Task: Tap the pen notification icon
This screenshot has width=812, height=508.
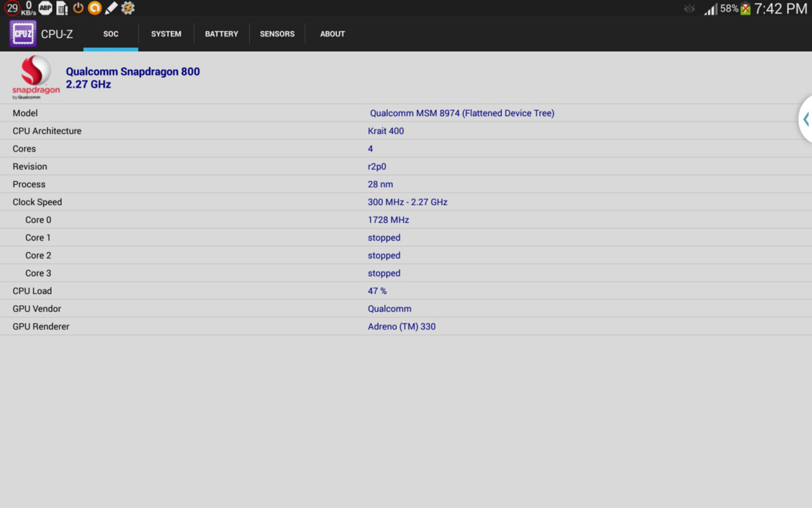Action: point(111,8)
